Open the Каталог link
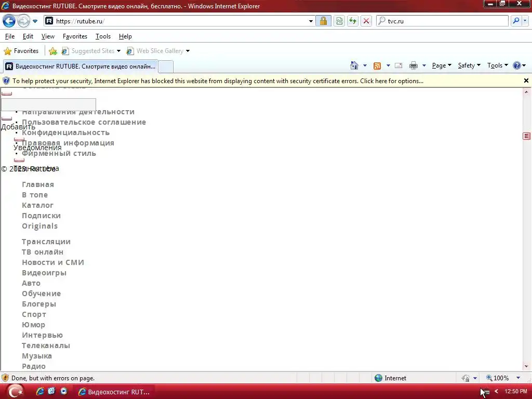This screenshot has width=532, height=399. (37, 205)
